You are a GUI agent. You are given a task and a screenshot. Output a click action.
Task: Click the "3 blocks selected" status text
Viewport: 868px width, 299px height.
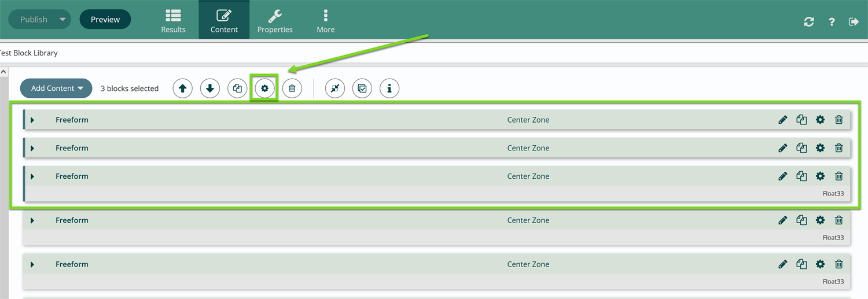pyautogui.click(x=130, y=88)
